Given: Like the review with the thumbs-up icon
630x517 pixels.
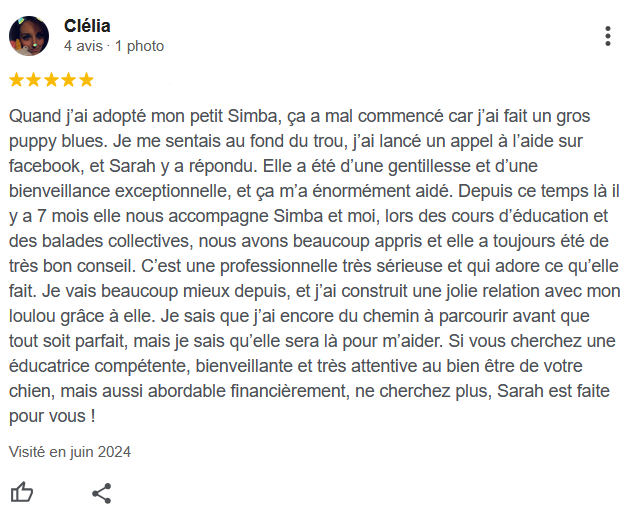Looking at the screenshot, I should [21, 492].
